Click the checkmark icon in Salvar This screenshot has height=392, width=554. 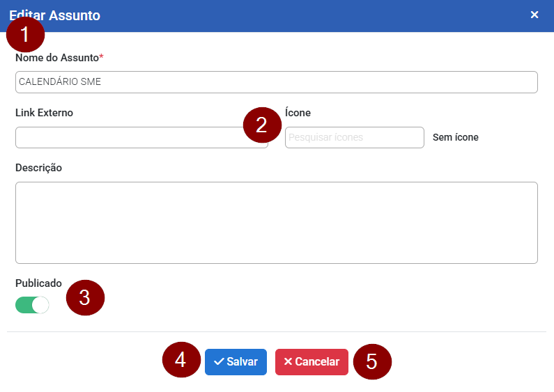pyautogui.click(x=219, y=362)
